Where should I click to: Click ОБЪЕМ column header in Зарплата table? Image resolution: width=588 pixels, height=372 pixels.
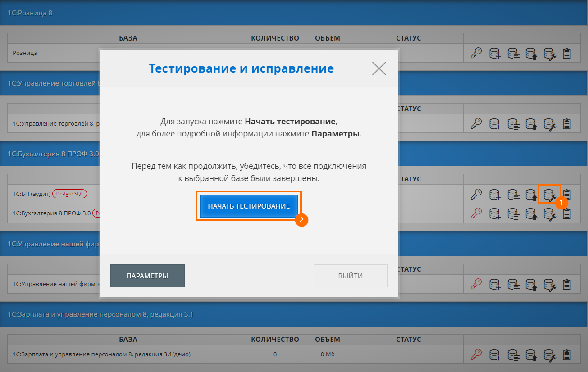pos(328,339)
